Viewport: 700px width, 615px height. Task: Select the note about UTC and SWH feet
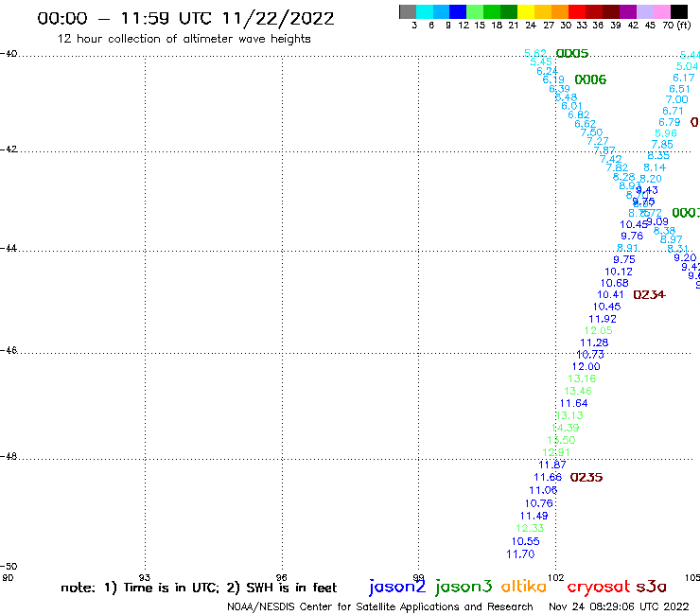(x=199, y=588)
